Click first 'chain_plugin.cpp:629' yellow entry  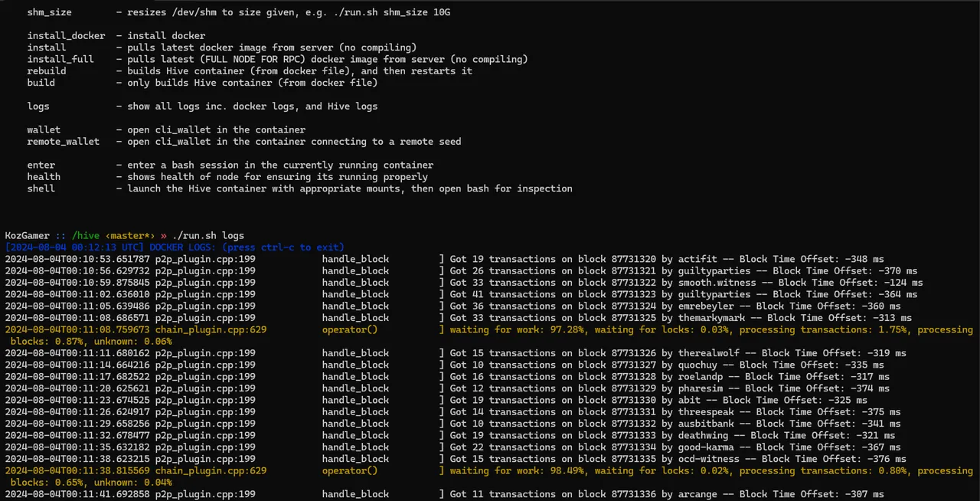pos(211,330)
